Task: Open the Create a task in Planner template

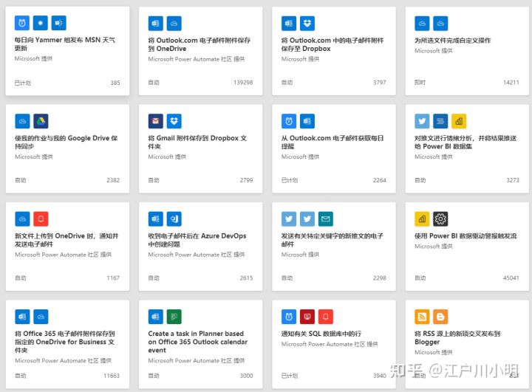Action: [200, 344]
